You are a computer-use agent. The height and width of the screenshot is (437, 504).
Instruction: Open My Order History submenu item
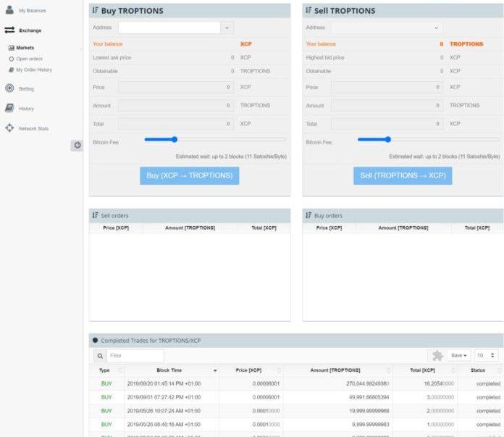tap(33, 70)
